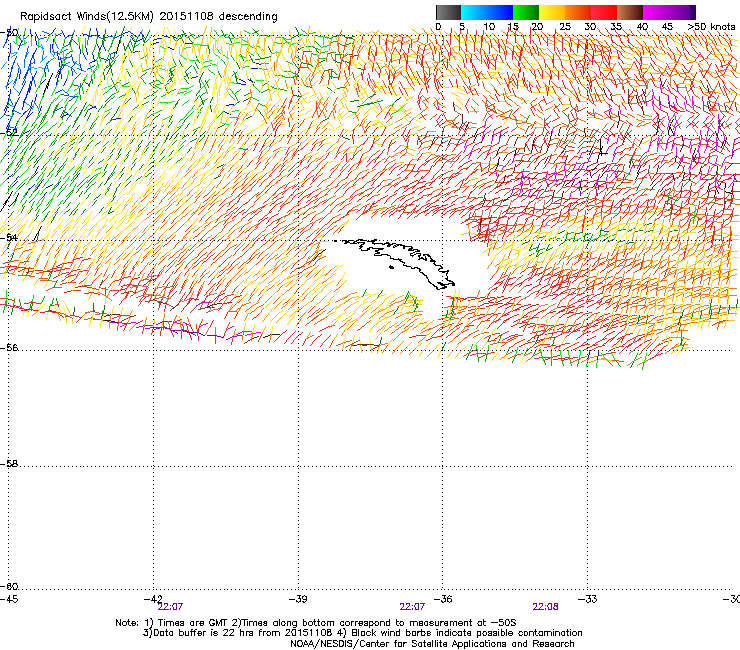Click the -60 latitude label
This screenshot has height=650, width=740.
point(9,586)
